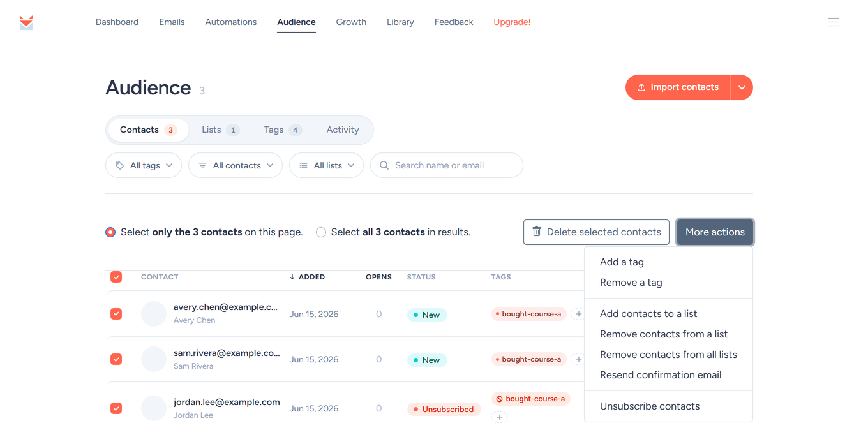Focus the Search name or email field

tap(447, 165)
